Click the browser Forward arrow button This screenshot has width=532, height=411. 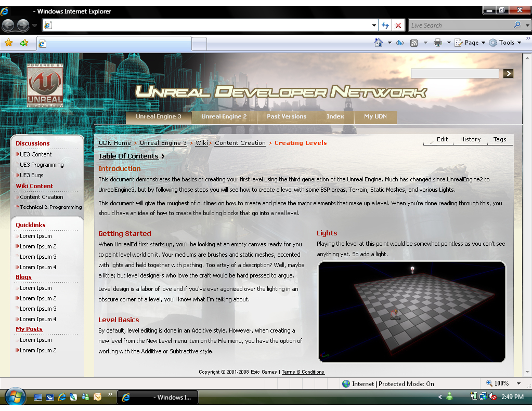click(x=23, y=25)
